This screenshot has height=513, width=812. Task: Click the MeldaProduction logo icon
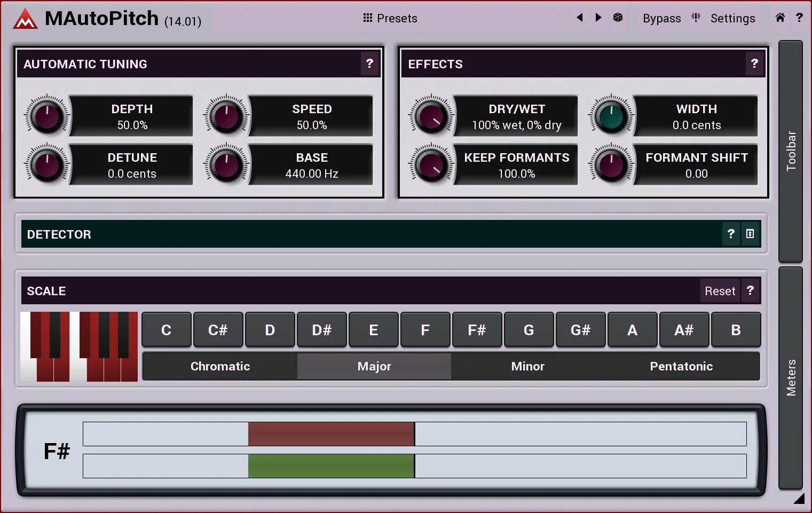tap(25, 19)
